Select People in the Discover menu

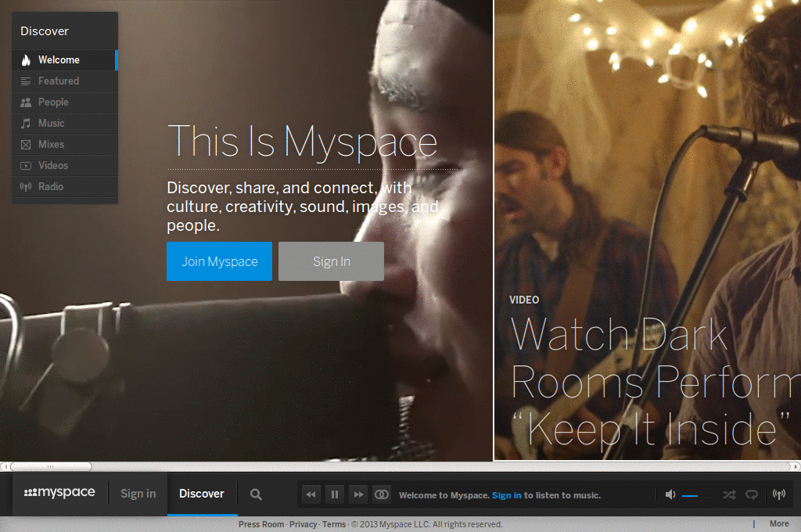click(x=65, y=102)
